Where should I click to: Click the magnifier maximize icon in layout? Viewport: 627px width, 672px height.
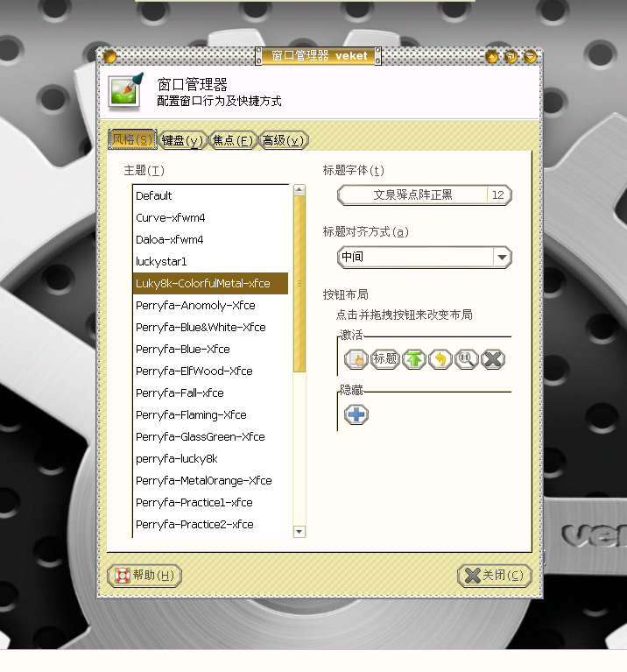(x=467, y=358)
